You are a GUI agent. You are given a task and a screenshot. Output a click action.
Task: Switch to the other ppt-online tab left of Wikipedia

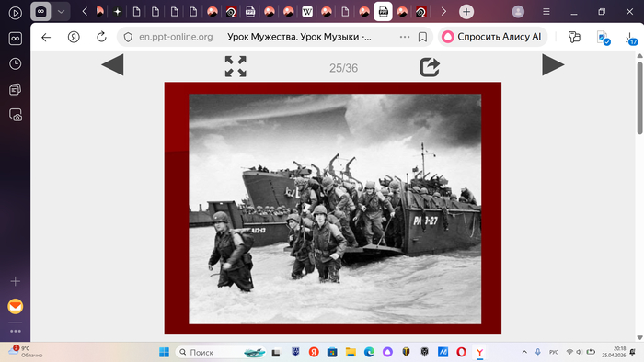tap(250, 12)
